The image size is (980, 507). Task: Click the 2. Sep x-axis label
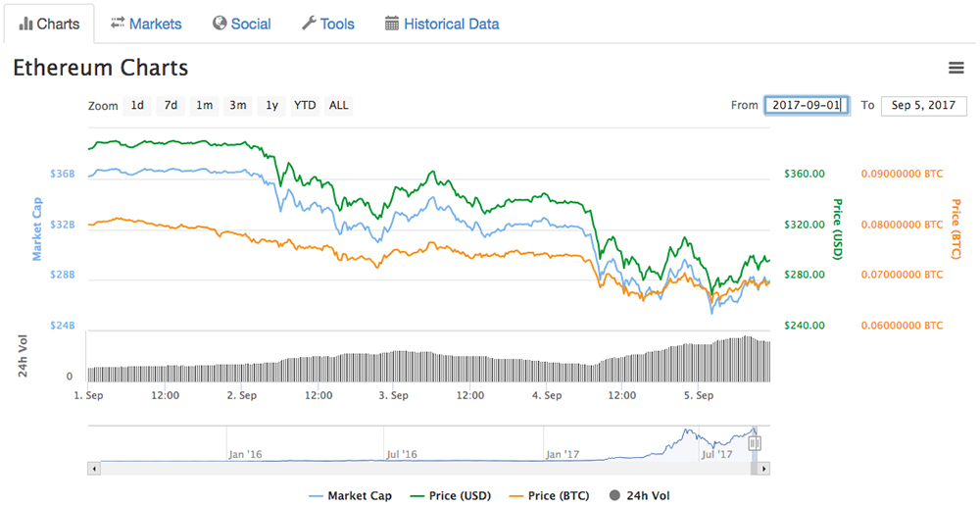[241, 395]
